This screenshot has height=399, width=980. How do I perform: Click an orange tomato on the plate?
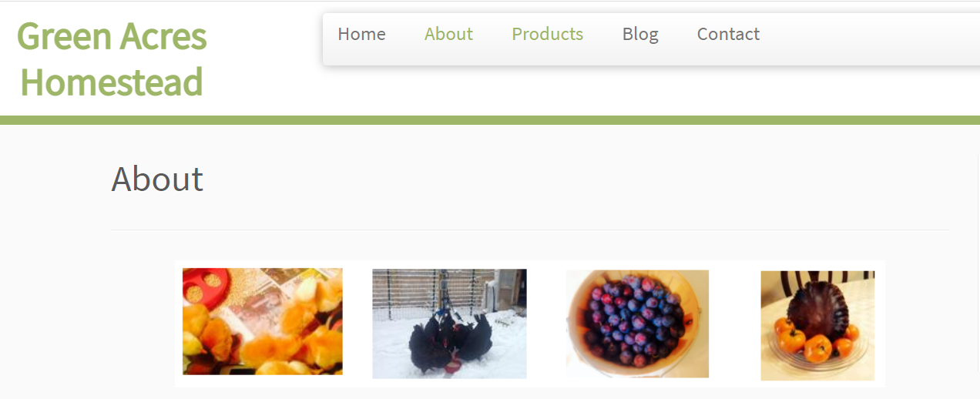click(817, 348)
